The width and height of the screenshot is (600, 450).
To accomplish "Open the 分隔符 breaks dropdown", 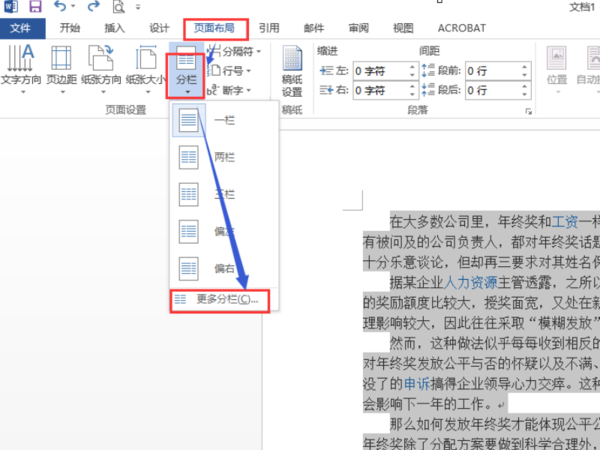I will pyautogui.click(x=234, y=51).
